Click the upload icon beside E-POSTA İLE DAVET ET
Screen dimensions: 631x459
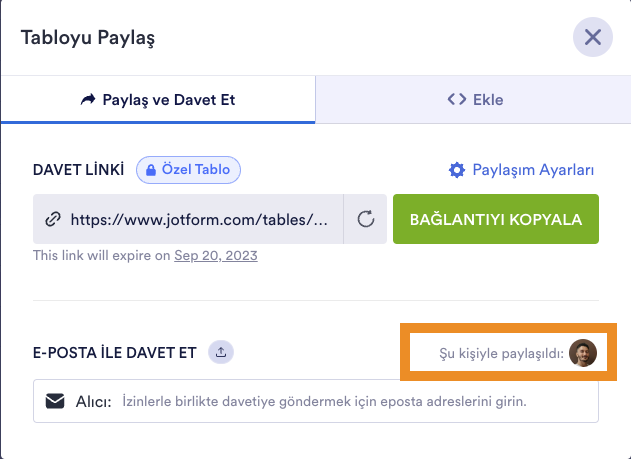click(221, 352)
